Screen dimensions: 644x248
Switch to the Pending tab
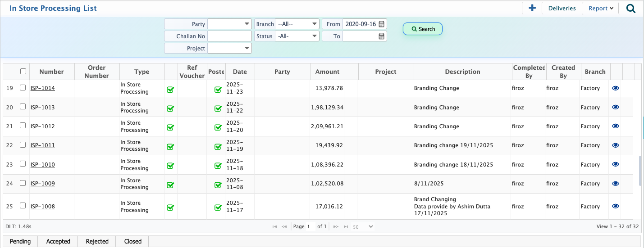click(20, 241)
